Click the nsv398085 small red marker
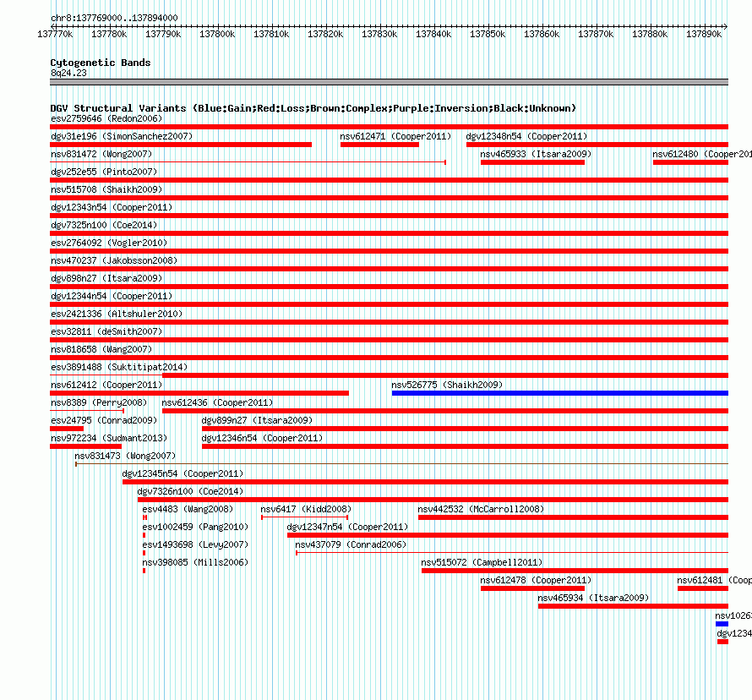752x700 pixels. coord(144,571)
